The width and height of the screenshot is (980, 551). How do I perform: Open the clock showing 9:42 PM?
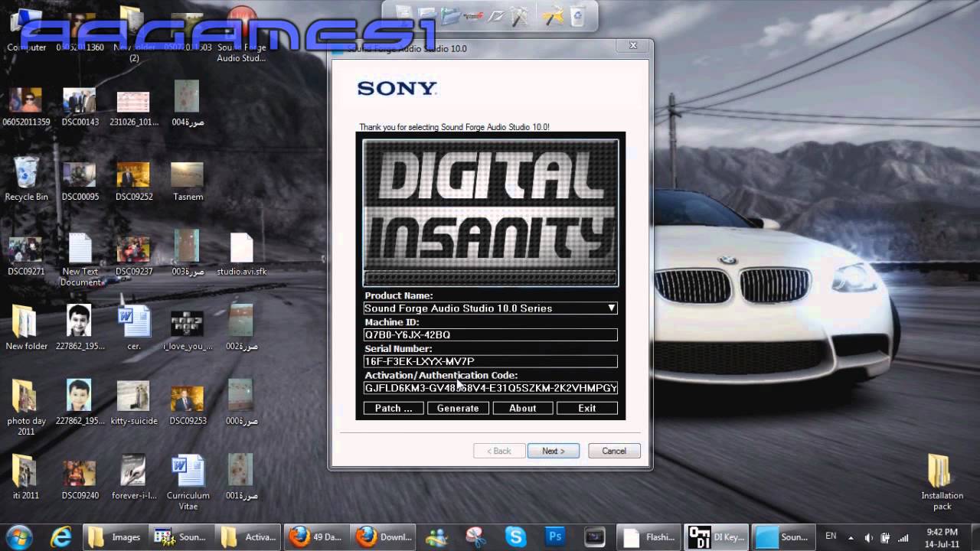tap(942, 537)
